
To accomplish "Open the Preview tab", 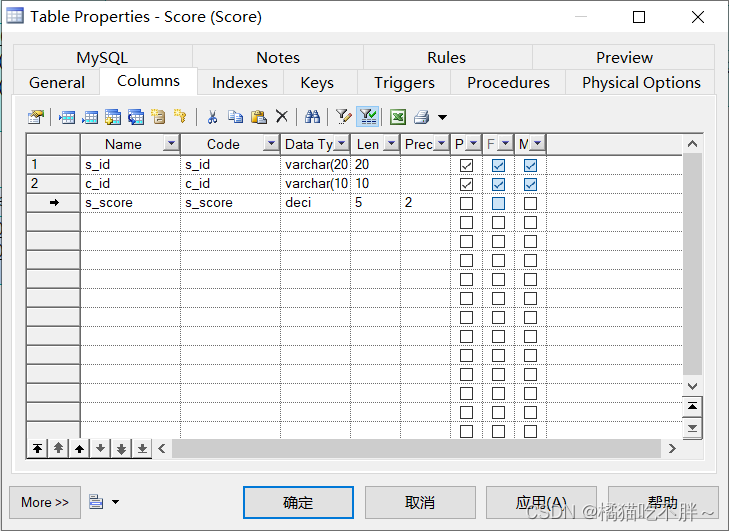I will point(624,58).
